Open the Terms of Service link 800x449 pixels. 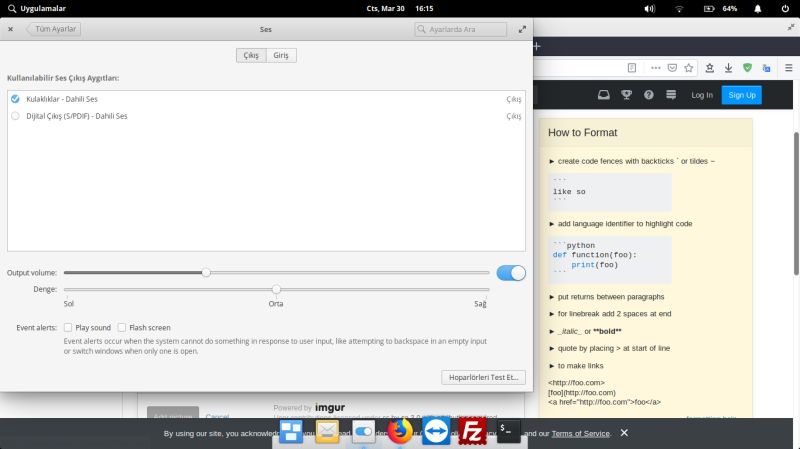(581, 434)
